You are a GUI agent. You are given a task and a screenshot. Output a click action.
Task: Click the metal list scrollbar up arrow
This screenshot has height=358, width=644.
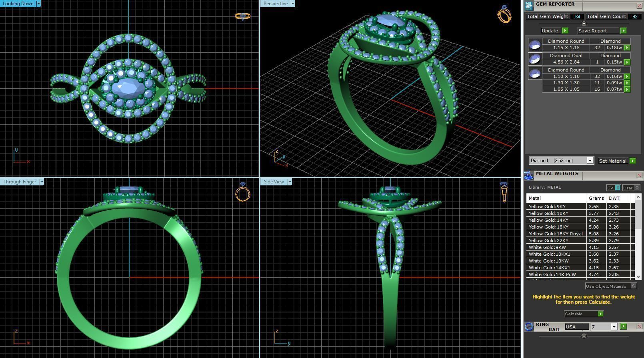click(638, 197)
